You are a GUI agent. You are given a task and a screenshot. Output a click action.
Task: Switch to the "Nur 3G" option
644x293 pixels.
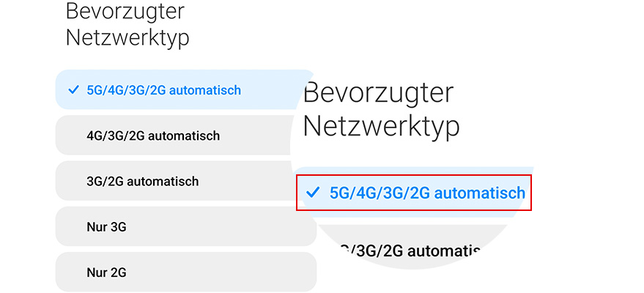(106, 227)
